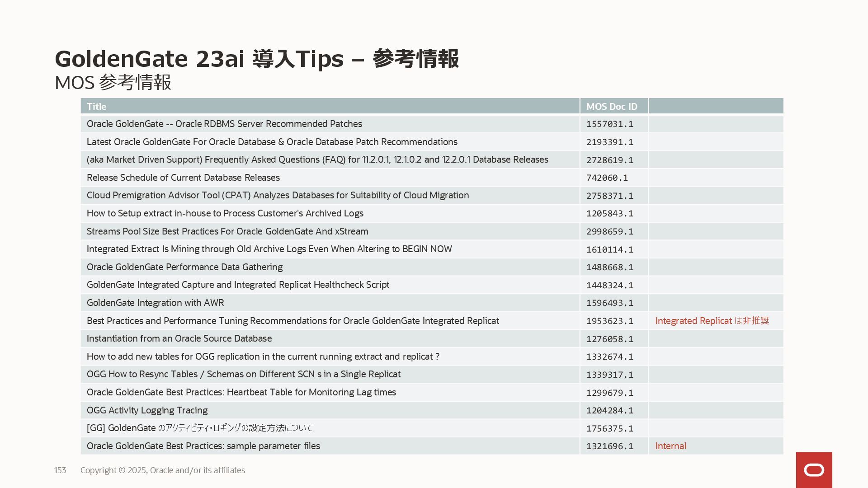Click the Cloud Premigration Advisor Tool row
Image resolution: width=868 pixels, height=488 pixels.
278,195
